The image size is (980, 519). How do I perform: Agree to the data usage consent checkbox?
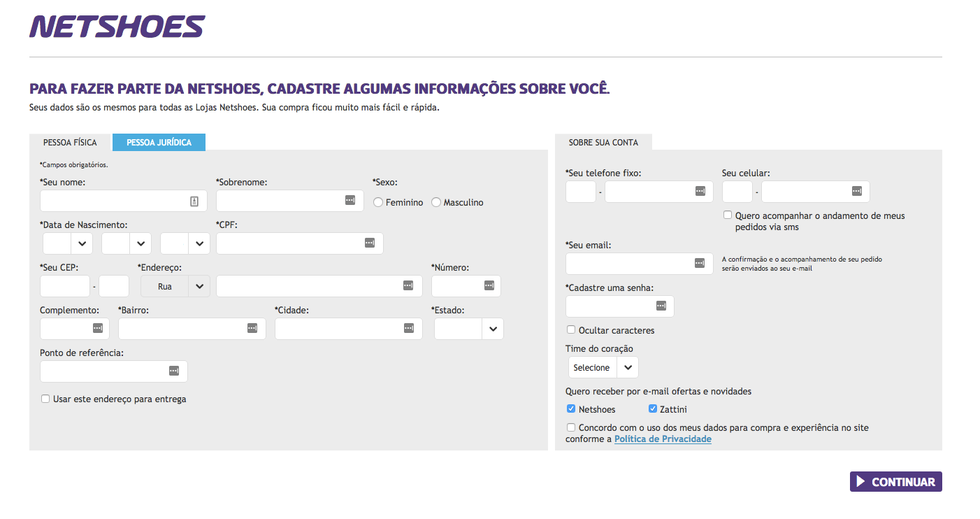point(571,427)
